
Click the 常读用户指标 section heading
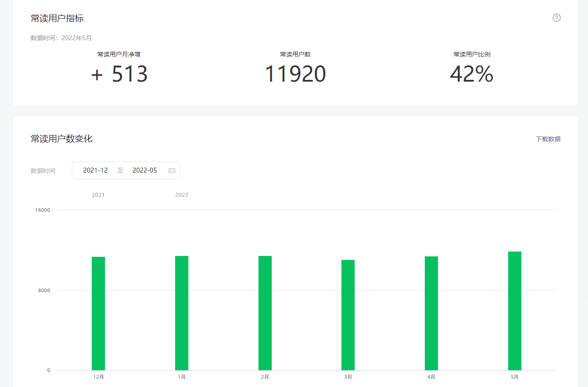(57, 18)
